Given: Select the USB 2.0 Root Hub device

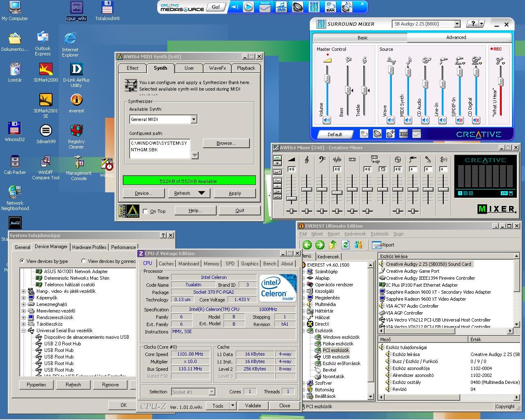Looking at the screenshot, I should tap(63, 344).
